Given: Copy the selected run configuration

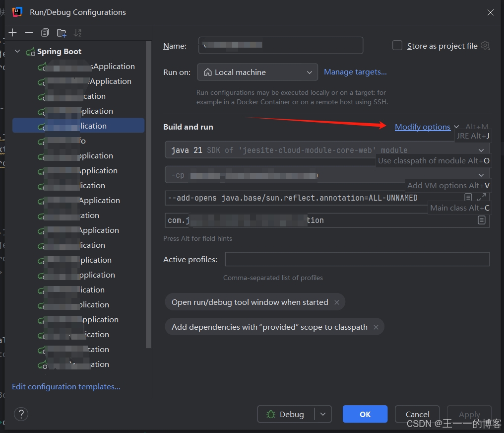Looking at the screenshot, I should 45,32.
